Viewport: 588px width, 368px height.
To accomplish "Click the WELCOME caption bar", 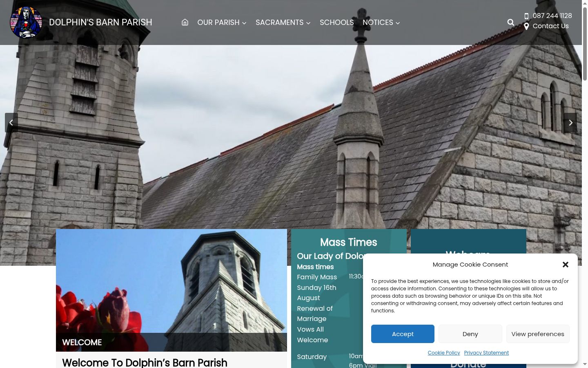I will tap(171, 342).
